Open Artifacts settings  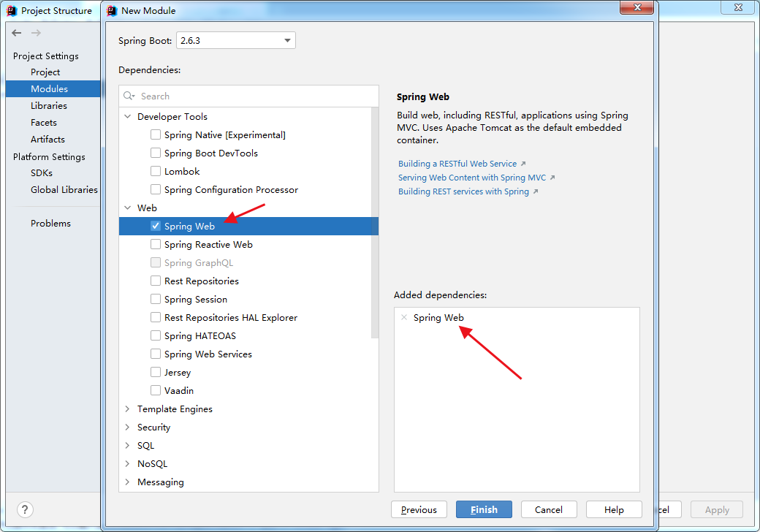(47, 140)
